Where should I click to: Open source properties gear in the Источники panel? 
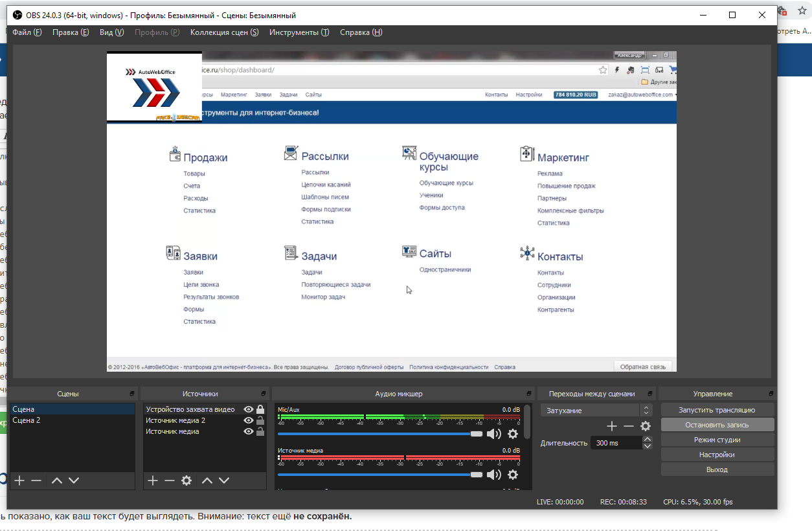click(186, 480)
